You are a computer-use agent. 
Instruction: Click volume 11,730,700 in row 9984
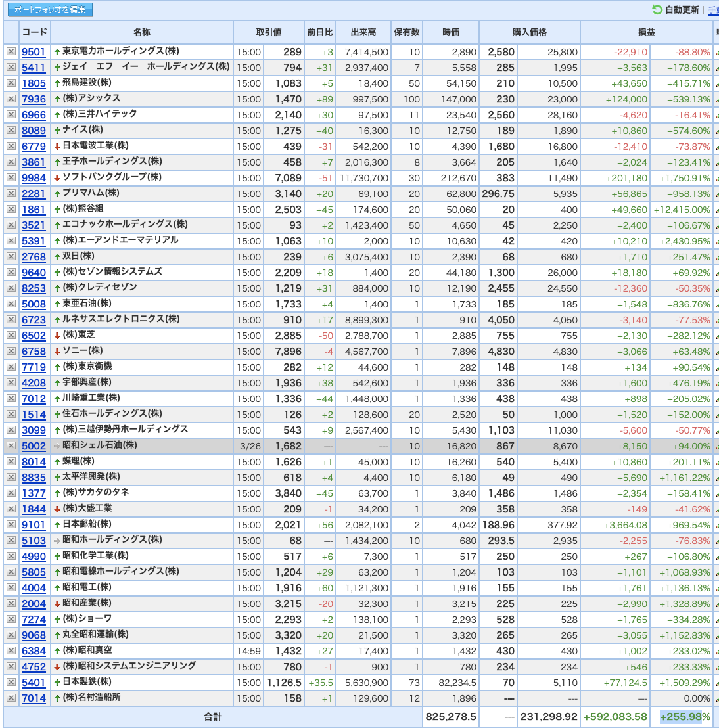[x=363, y=178]
